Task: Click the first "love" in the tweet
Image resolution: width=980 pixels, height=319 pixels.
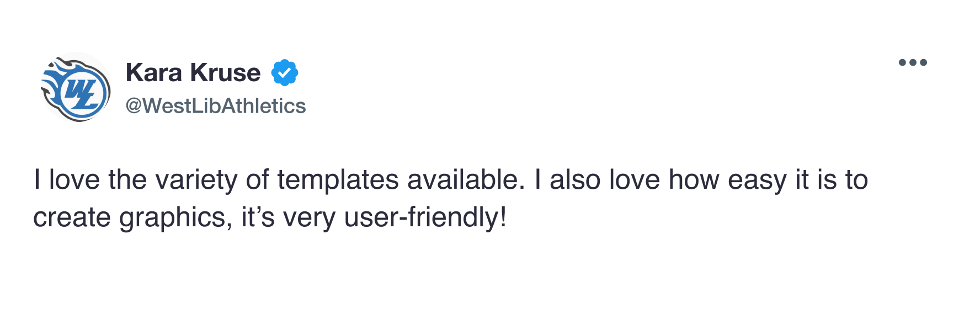Action: [x=74, y=180]
